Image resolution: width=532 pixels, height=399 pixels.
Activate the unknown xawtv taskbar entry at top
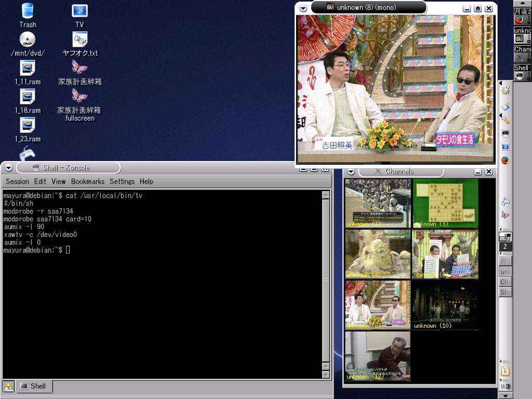click(523, 35)
